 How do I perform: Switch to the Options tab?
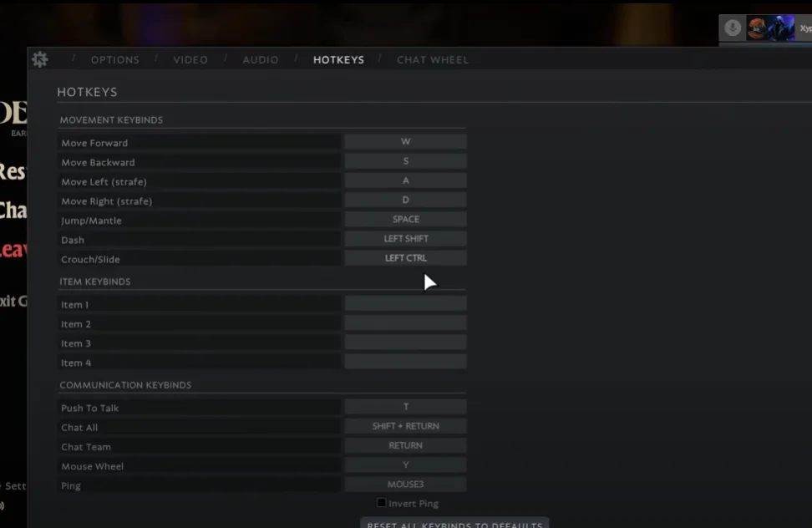coord(115,60)
